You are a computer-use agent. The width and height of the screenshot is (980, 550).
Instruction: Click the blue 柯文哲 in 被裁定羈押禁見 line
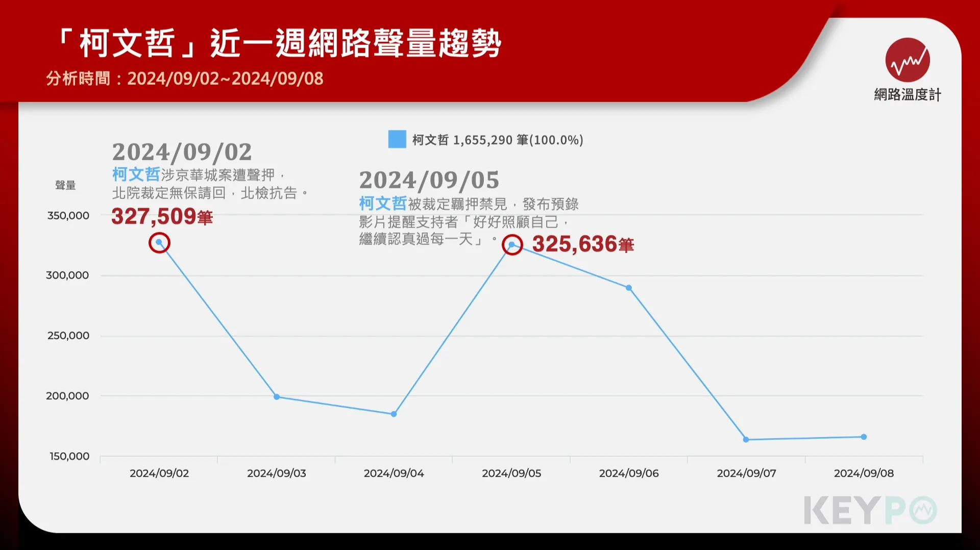click(x=383, y=204)
